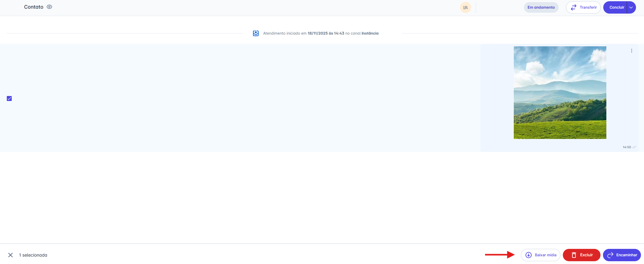Click the transfer arrows icon
This screenshot has height=264, width=644.
573,7
